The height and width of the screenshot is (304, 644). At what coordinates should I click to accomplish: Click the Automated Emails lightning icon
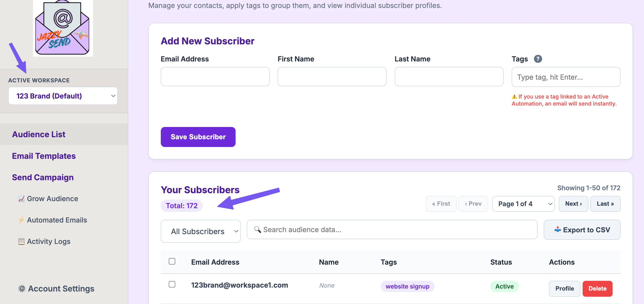21,220
